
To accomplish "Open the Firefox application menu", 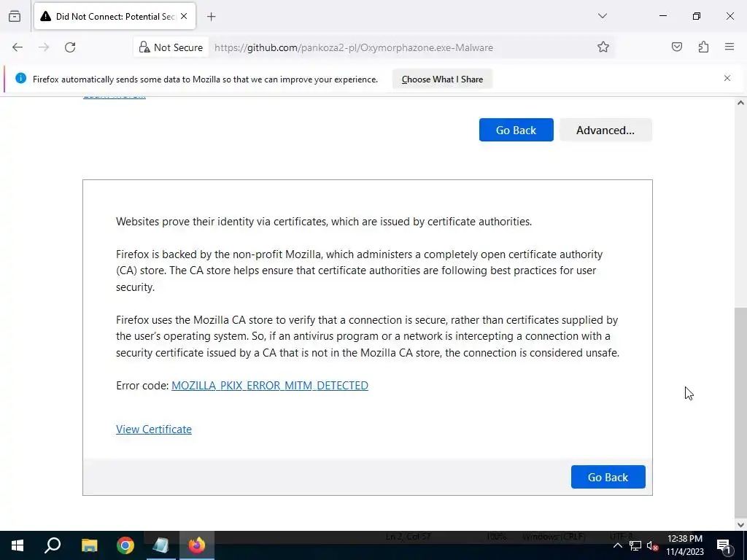I will [x=729, y=47].
